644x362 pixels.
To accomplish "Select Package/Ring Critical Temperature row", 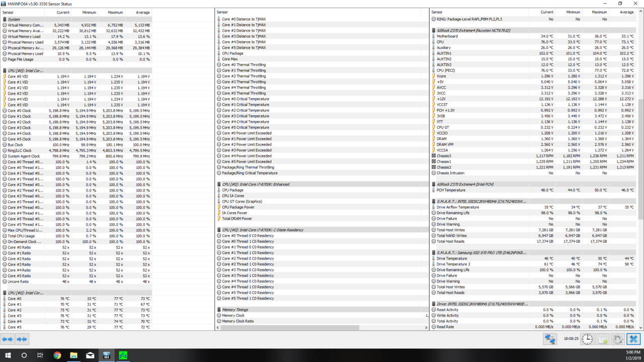I will pyautogui.click(x=322, y=173).
